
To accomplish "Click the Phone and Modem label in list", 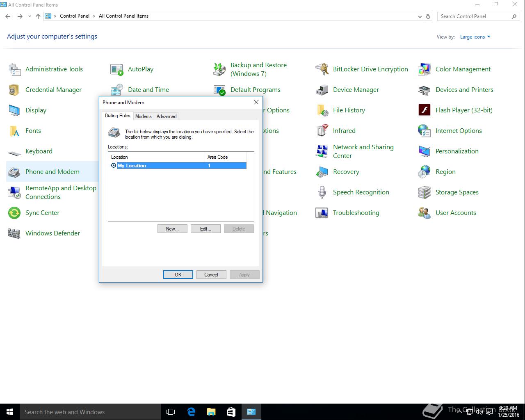I will pyautogui.click(x=52, y=172).
